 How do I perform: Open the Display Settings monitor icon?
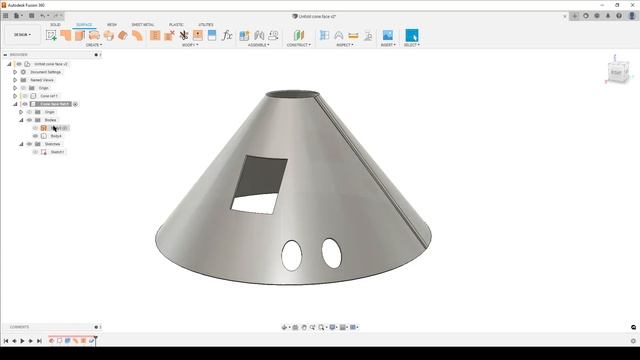coord(333,327)
